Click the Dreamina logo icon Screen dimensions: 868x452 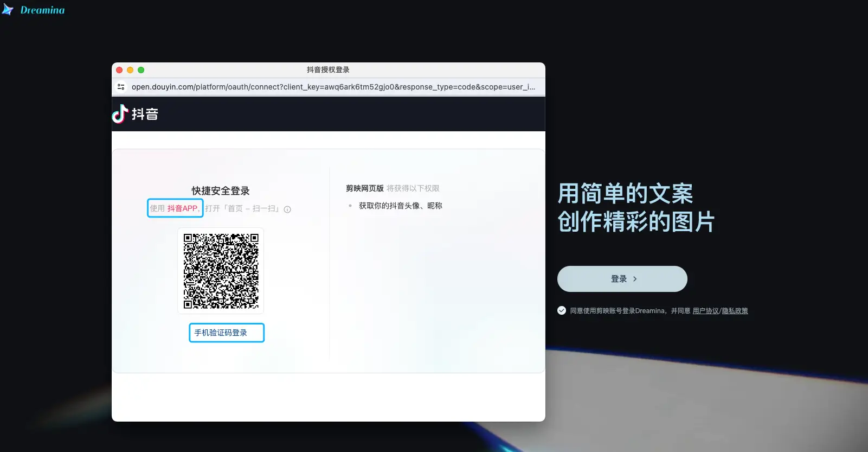[8, 9]
